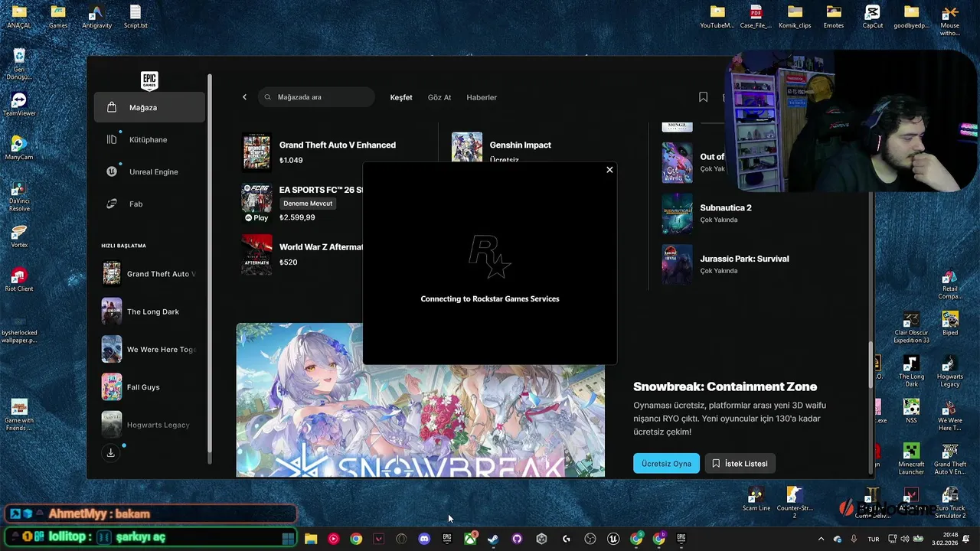Viewport: 980px width, 551px height.
Task: Click the World War Z cover thumbnail
Action: point(256,254)
